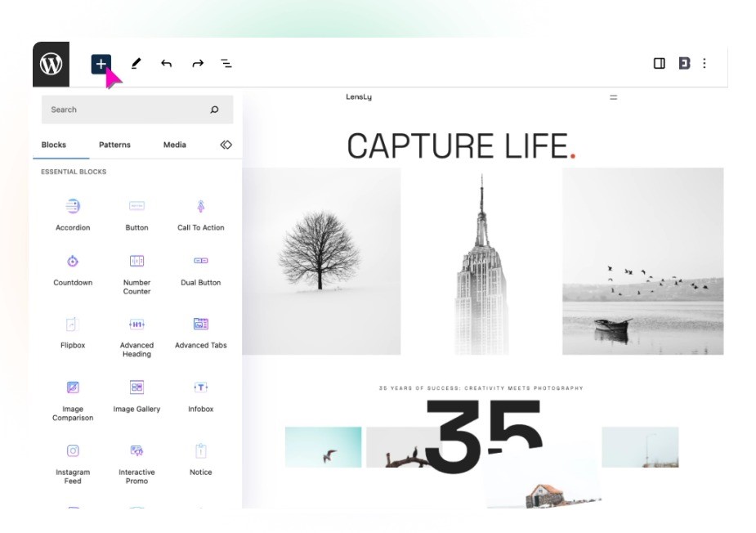This screenshot has height=533, width=756.
Task: Select the bare tree photo
Action: click(x=321, y=262)
